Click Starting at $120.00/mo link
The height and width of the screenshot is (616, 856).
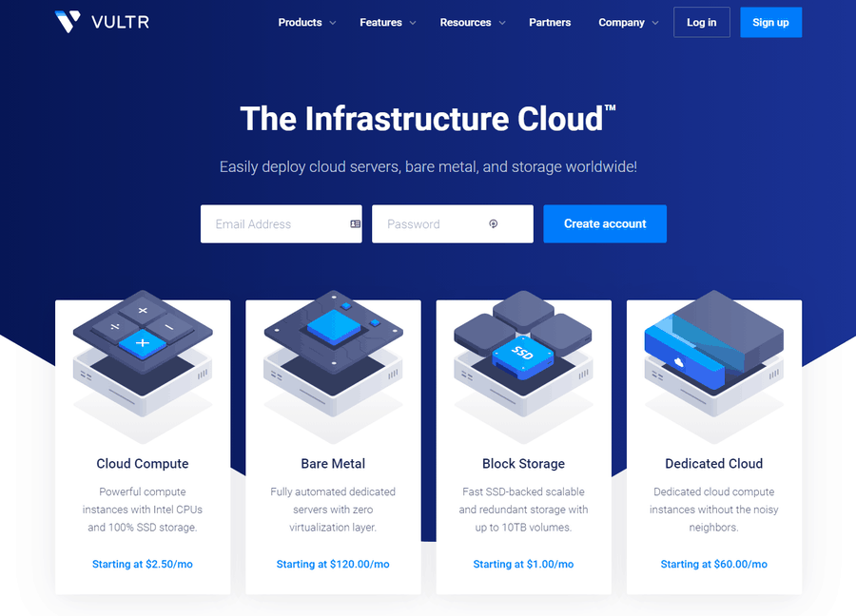tap(333, 564)
